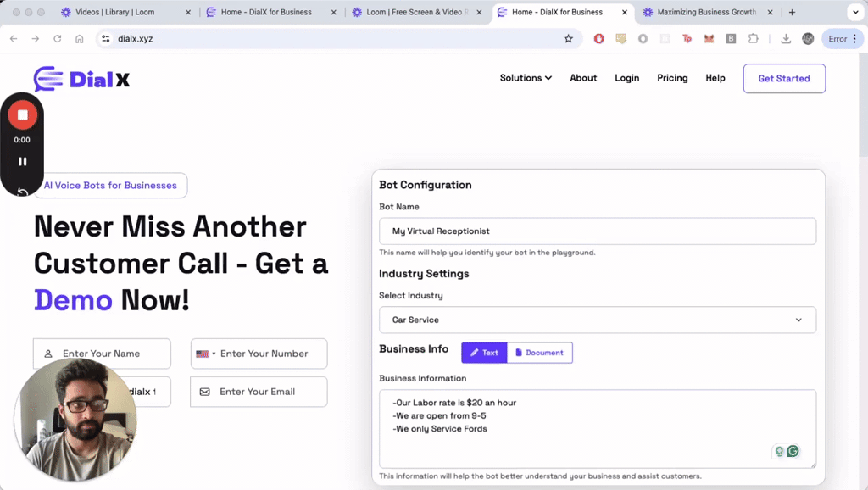868x490 pixels.
Task: Click into the Business Information textarea
Action: (x=598, y=429)
